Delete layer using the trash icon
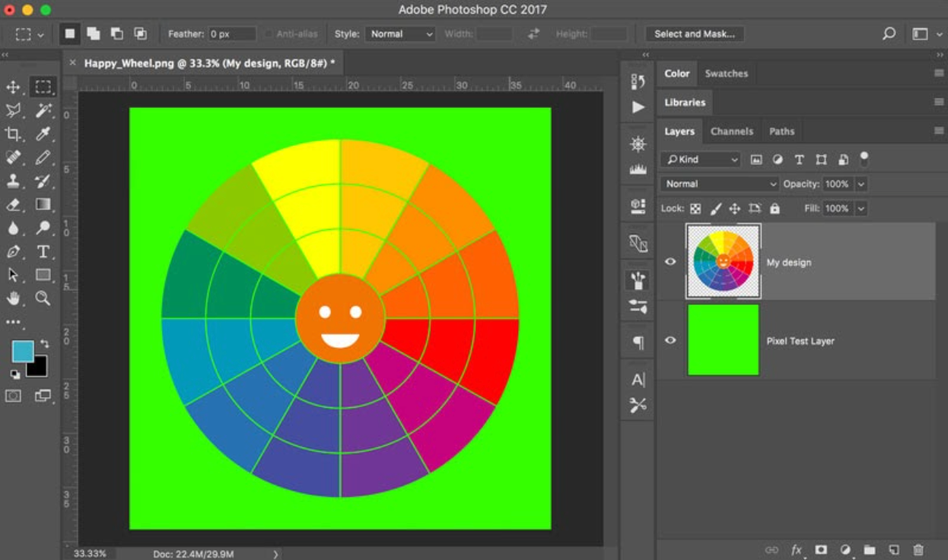 918,550
